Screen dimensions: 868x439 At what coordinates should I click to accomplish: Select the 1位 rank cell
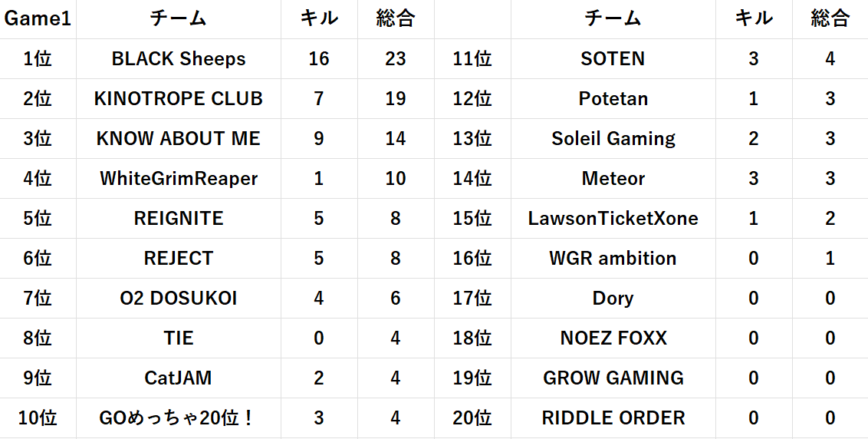pyautogui.click(x=38, y=59)
